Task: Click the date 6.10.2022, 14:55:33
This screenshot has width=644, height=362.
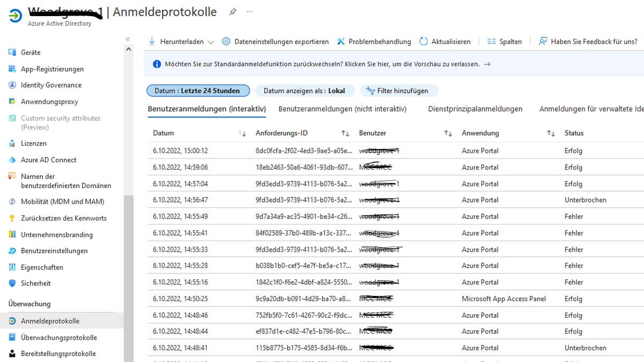Action: (180, 249)
